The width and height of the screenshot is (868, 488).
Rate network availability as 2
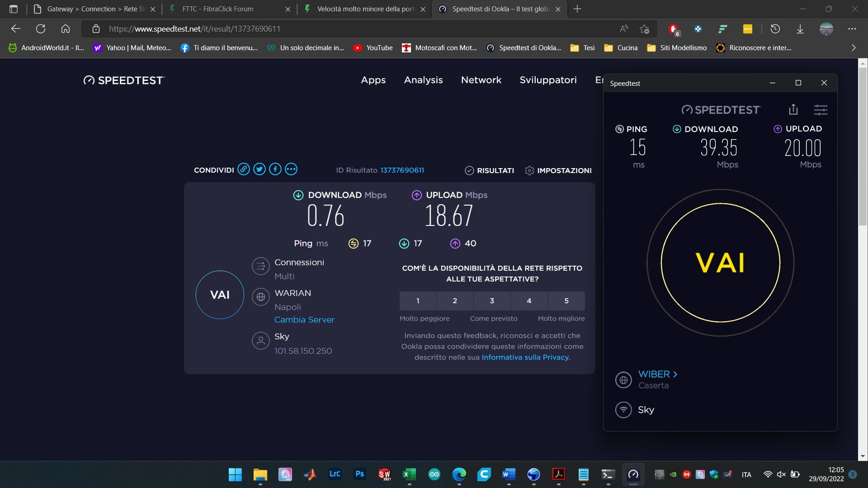455,301
